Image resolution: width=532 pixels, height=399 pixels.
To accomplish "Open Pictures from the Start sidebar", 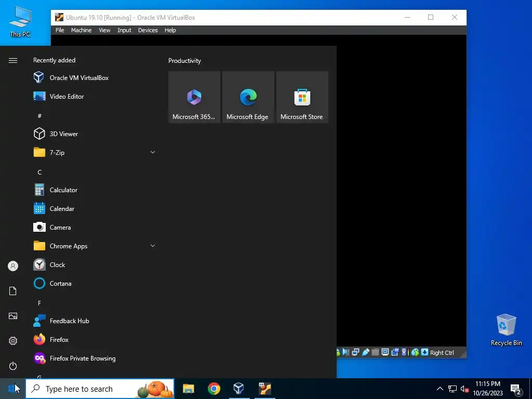I will tap(13, 316).
